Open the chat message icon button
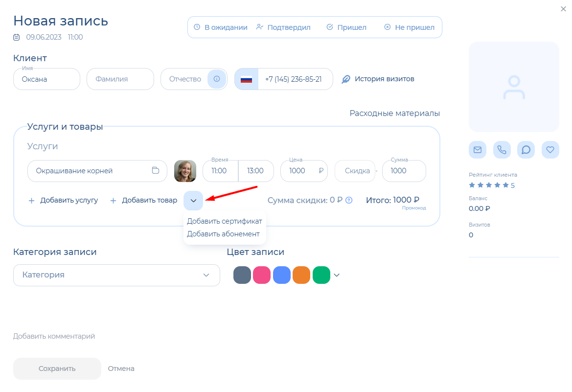The width and height of the screenshot is (572, 392). click(x=526, y=150)
